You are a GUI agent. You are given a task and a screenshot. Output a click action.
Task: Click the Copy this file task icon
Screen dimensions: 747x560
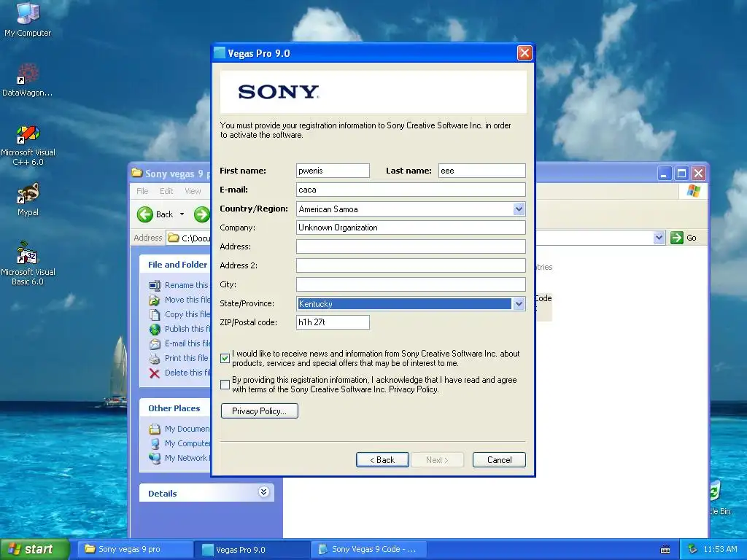(x=155, y=314)
